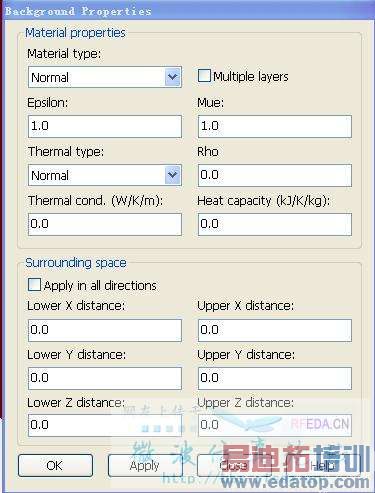375x493 pixels.
Task: Open the Thermal type dropdown arrow
Action: coord(173,175)
